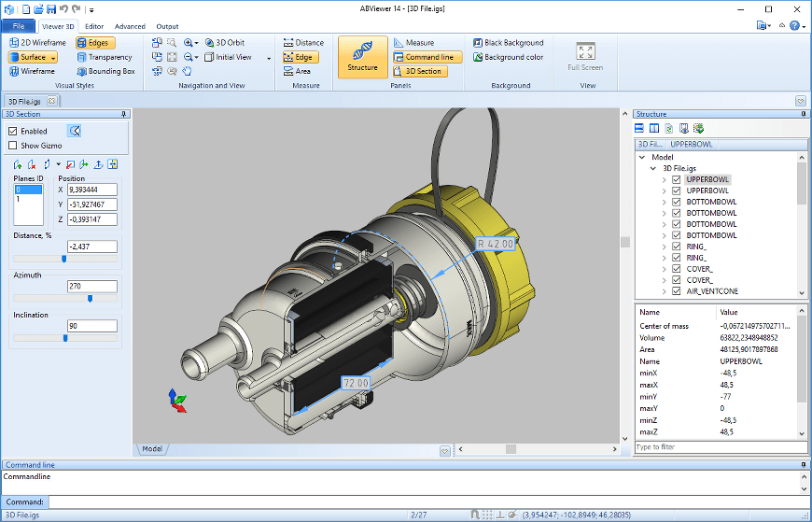Enable the Show Gizmo checkbox

pos(13,145)
